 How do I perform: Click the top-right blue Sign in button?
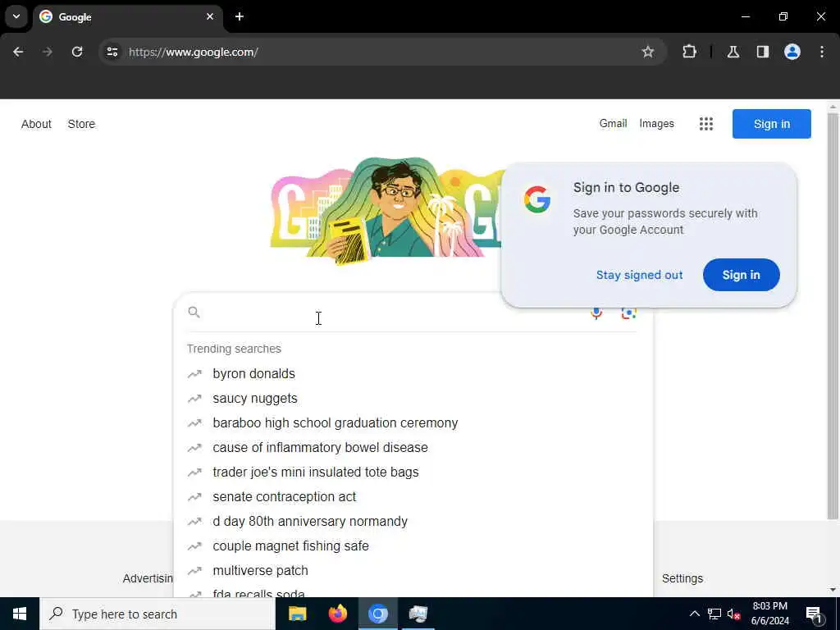click(771, 124)
